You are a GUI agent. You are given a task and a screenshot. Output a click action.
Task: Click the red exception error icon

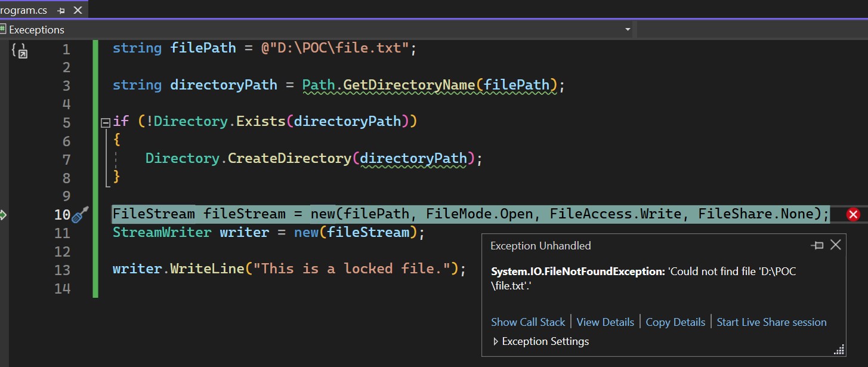click(853, 214)
